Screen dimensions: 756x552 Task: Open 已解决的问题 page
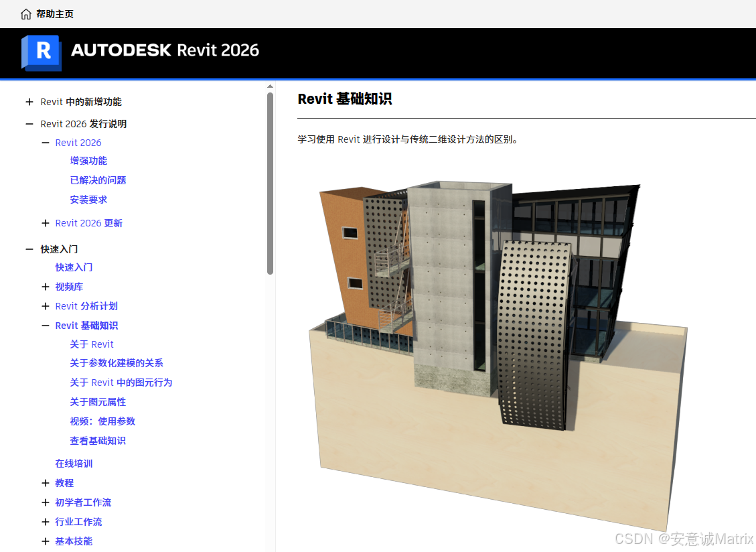(x=98, y=180)
